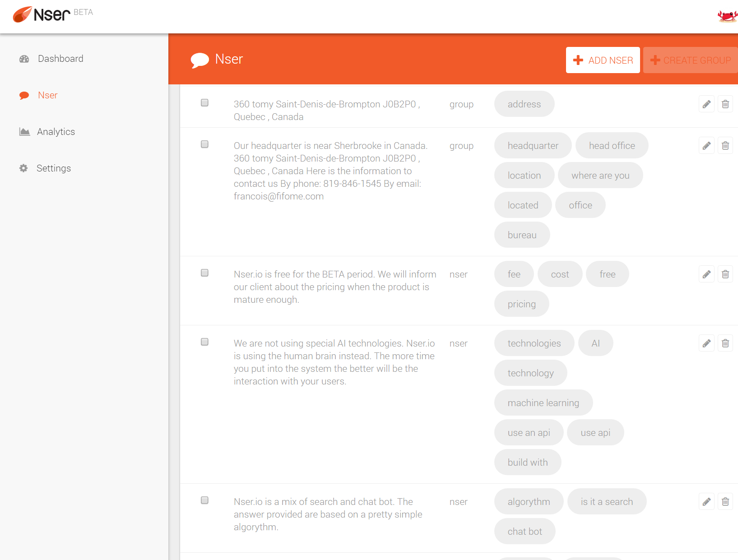Delete the 360 tomy address entry
This screenshot has width=738, height=560.
tap(725, 104)
